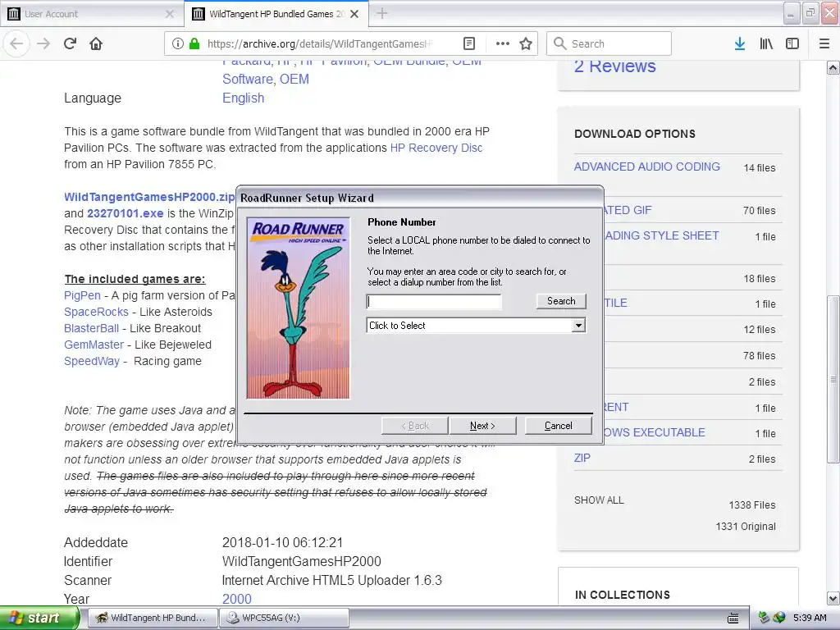840x630 pixels.
Task: Click the WINDOWS EXECUTABLE download link
Action: 655,432
